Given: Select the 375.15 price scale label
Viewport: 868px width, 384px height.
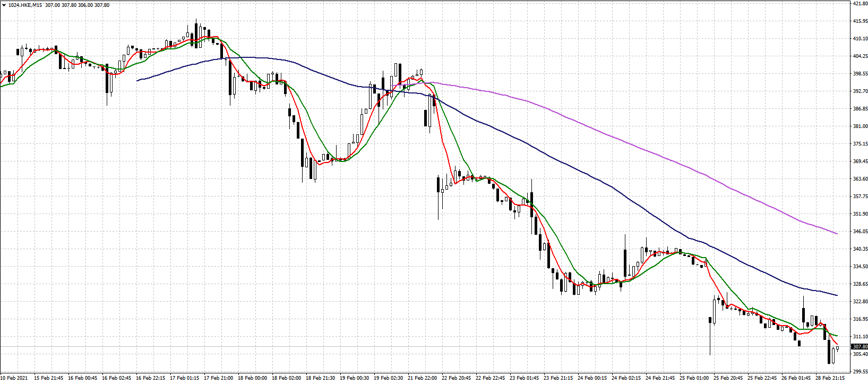Looking at the screenshot, I should (860, 144).
